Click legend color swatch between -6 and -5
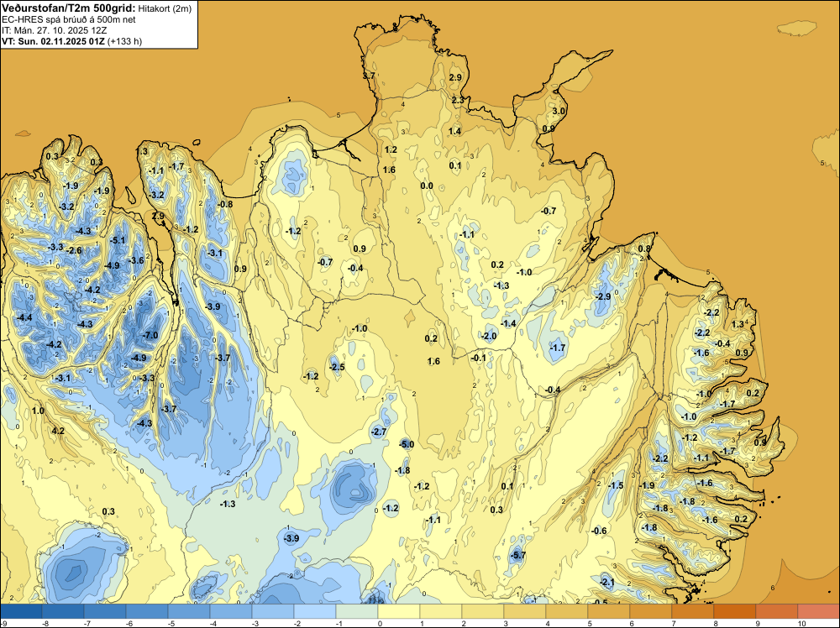 tap(147, 611)
